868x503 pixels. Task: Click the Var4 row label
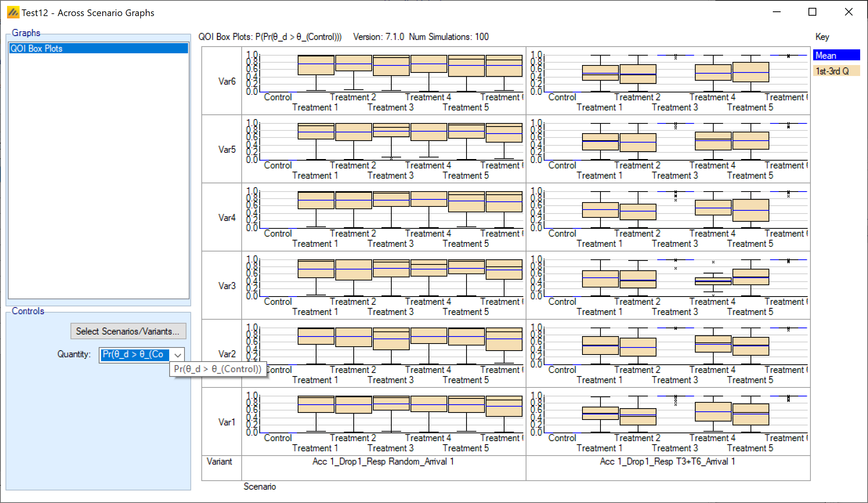227,217
